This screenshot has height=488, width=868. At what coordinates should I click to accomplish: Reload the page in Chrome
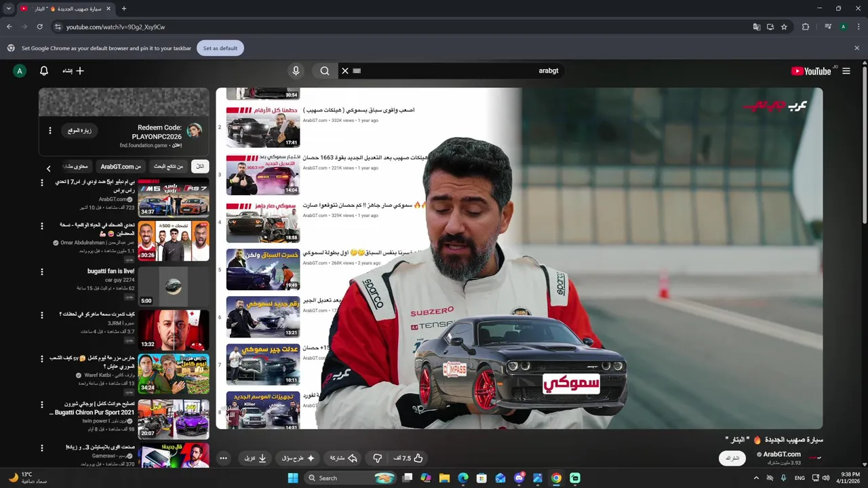click(x=39, y=26)
